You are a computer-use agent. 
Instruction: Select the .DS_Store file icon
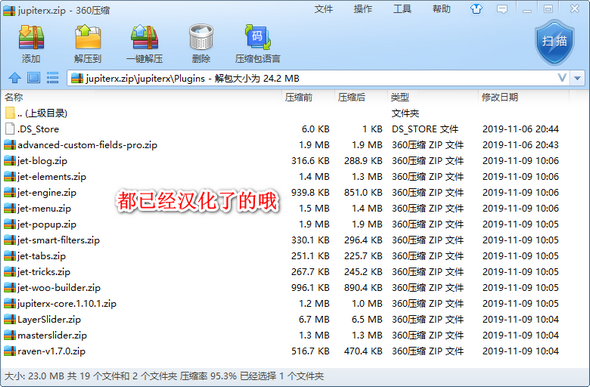click(10, 129)
